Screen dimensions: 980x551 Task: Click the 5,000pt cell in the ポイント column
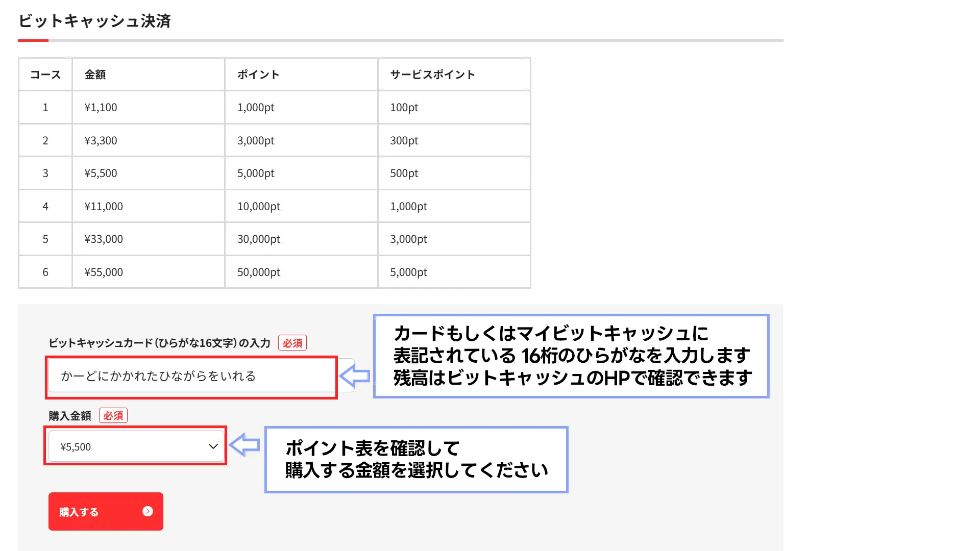tap(301, 173)
